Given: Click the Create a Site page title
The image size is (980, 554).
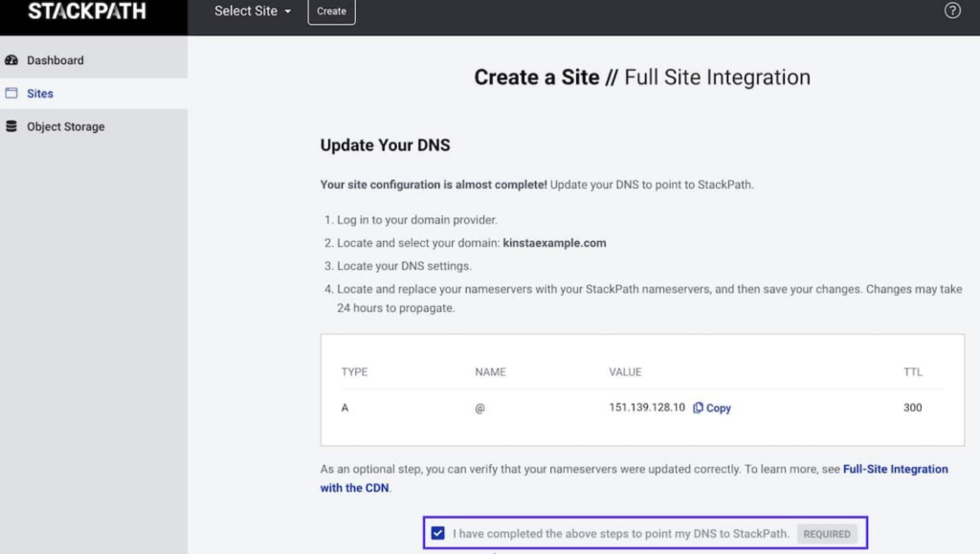Looking at the screenshot, I should point(642,78).
